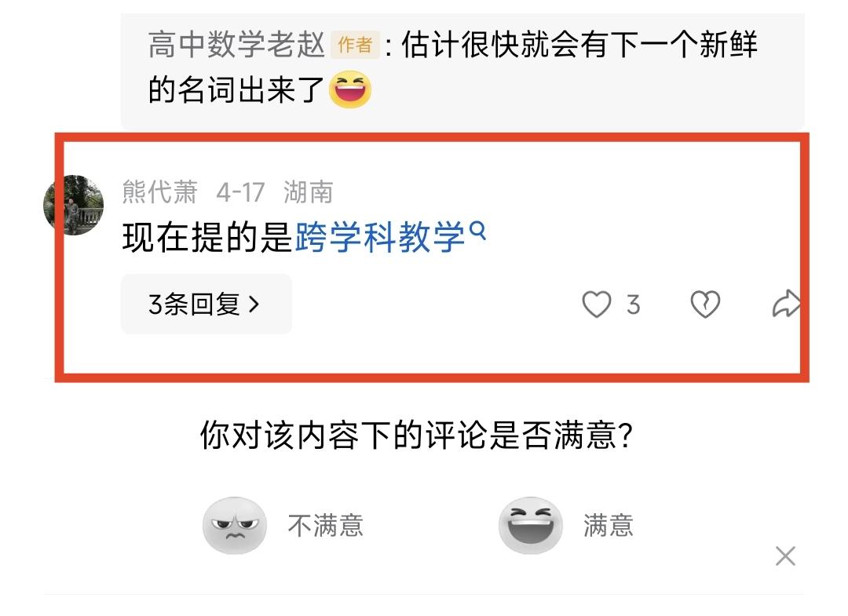Dismiss the comment satisfaction survey
Screen dimensions: 848x616
(x=785, y=556)
